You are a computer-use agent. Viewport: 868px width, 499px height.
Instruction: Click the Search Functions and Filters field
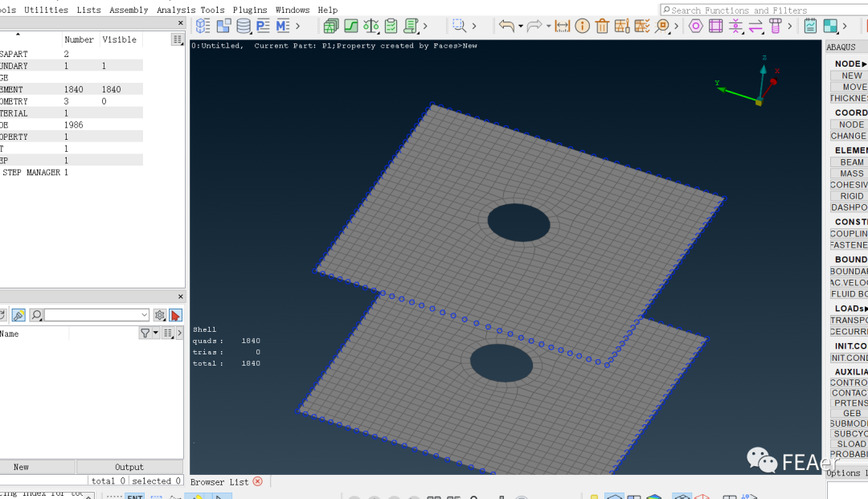coord(764,10)
